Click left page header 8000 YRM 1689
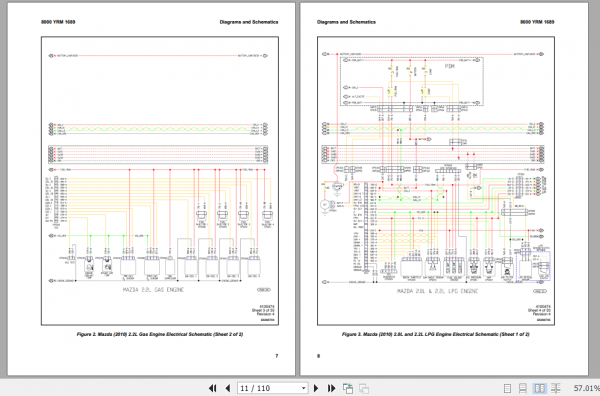Image resolution: width=600 pixels, height=396 pixels. point(58,22)
